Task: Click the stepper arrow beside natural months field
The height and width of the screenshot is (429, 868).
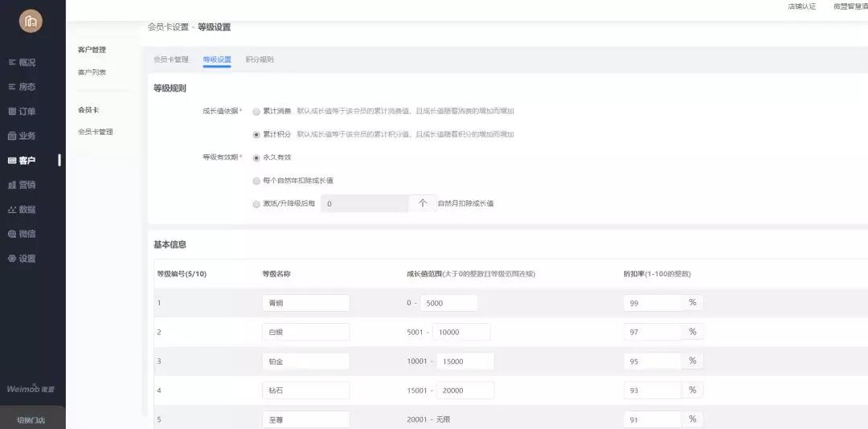Action: tap(422, 203)
